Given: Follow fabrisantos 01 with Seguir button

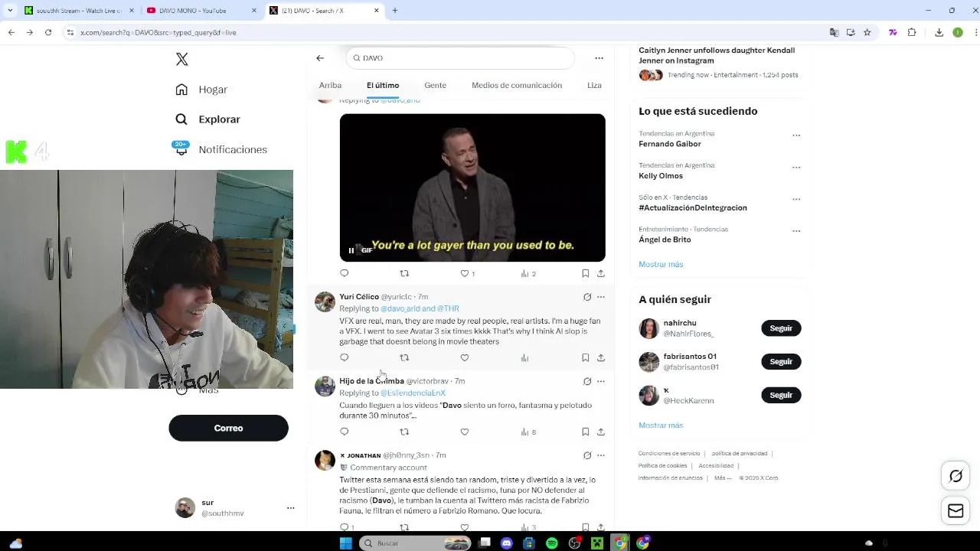Looking at the screenshot, I should [x=781, y=361].
